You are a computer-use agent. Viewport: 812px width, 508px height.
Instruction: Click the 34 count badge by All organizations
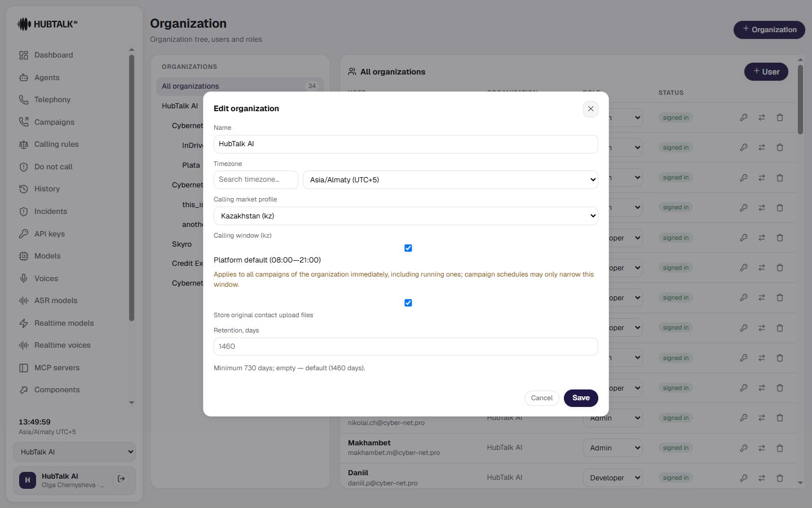click(312, 86)
